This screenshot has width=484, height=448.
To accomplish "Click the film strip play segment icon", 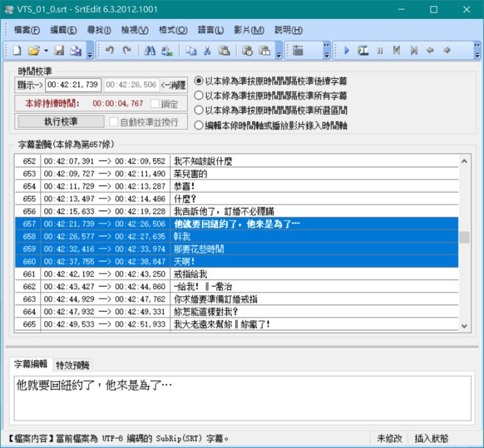I will pos(363,50).
